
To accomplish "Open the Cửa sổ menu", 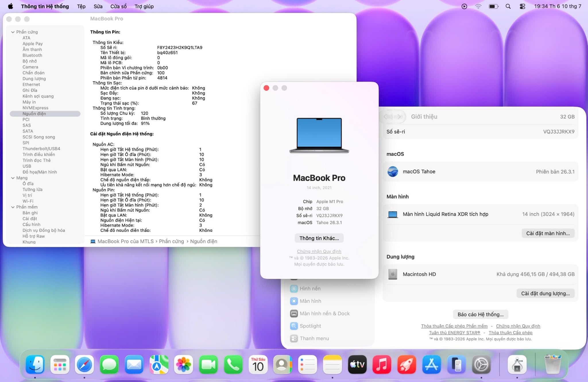I will [119, 6].
